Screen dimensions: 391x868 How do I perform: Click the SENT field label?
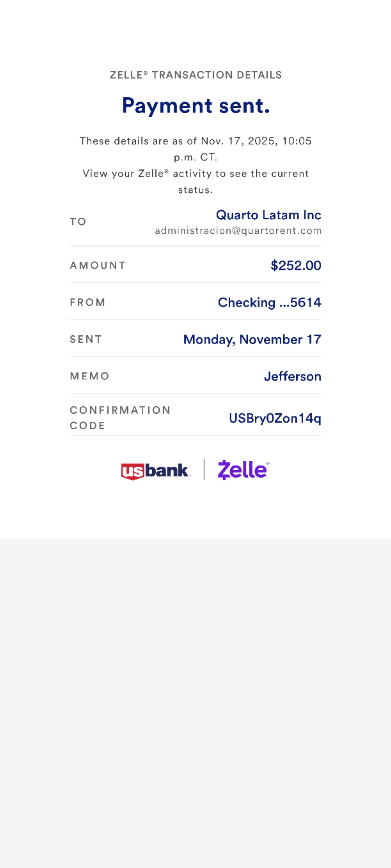86,339
